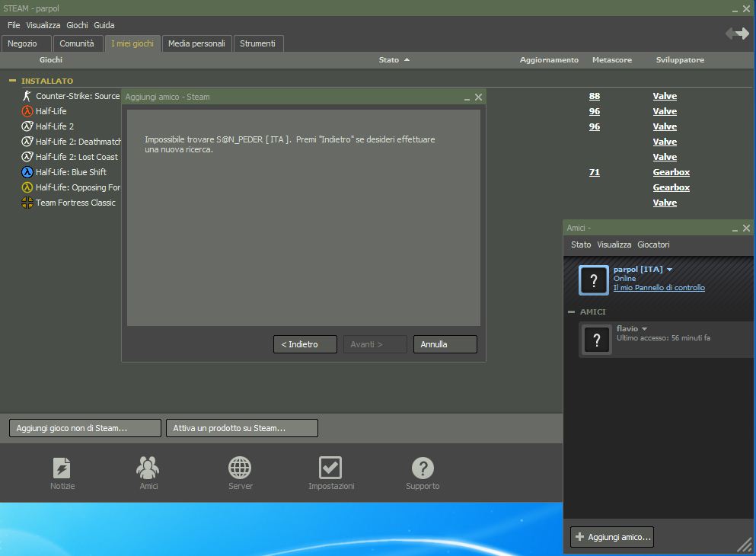Open the Visualizza menu in Steam window
Screen dimensions: 756x556
coord(43,25)
